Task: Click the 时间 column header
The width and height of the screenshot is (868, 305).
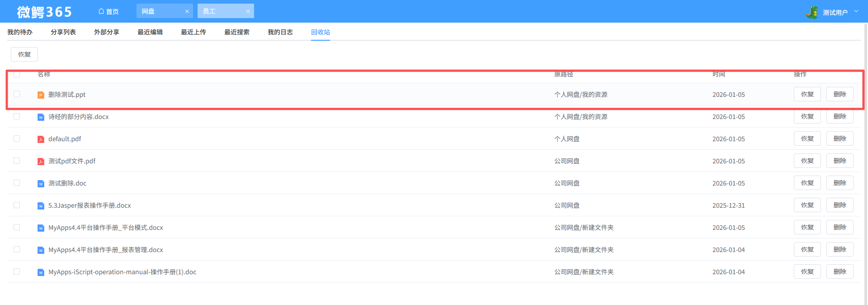Action: [x=718, y=74]
